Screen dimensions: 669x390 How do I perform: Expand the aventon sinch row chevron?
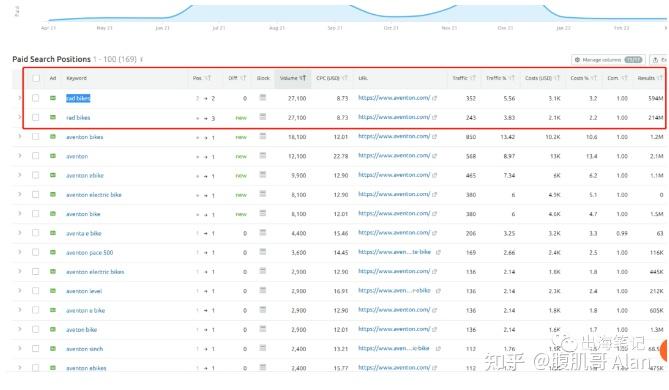[x=20, y=349]
